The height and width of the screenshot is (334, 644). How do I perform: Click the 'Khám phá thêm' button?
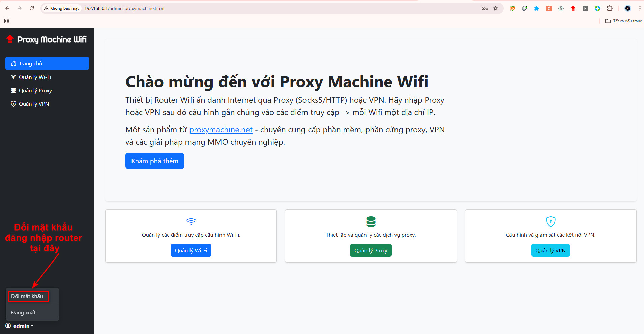pyautogui.click(x=155, y=161)
